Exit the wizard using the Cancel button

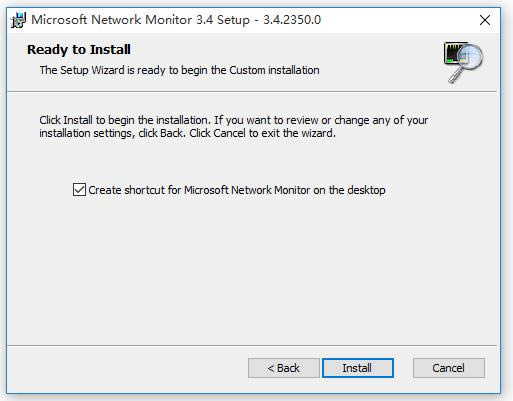(x=449, y=368)
